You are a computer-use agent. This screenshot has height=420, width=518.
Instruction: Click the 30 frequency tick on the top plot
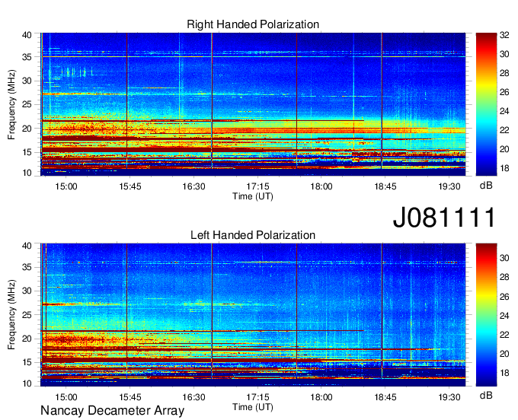[27, 81]
